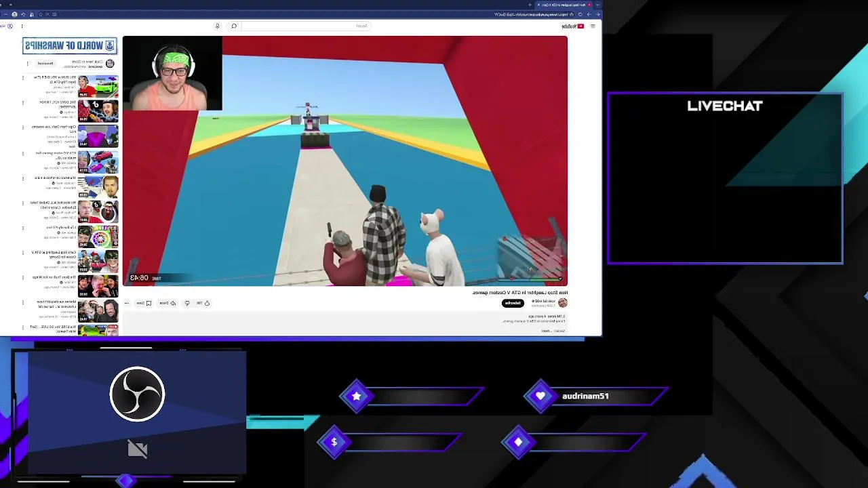
Task: Click the camera-off icon below OBS logo
Action: point(138,449)
